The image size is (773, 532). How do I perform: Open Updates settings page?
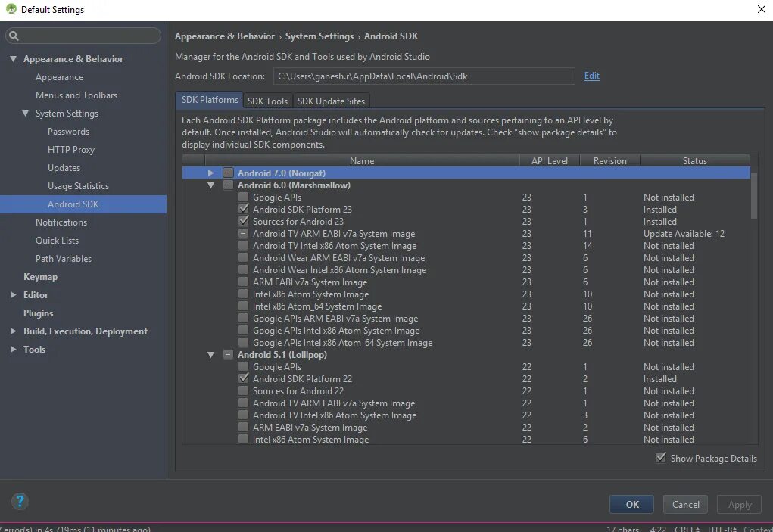pos(64,167)
